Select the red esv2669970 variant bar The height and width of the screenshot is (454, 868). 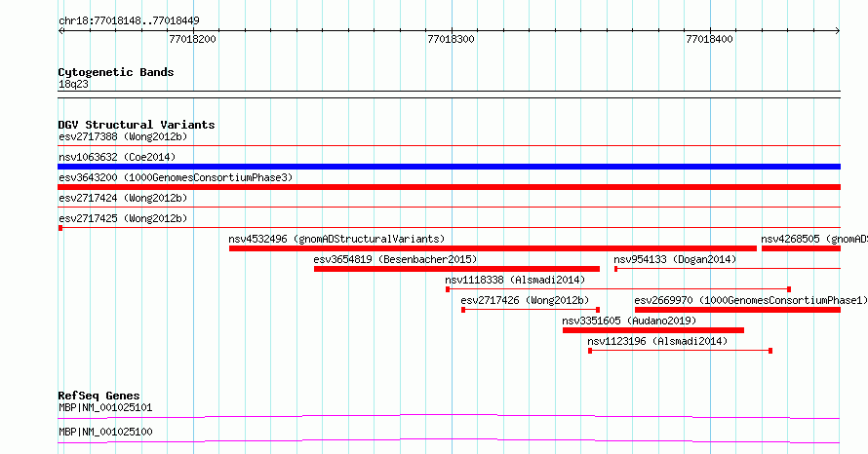click(737, 310)
